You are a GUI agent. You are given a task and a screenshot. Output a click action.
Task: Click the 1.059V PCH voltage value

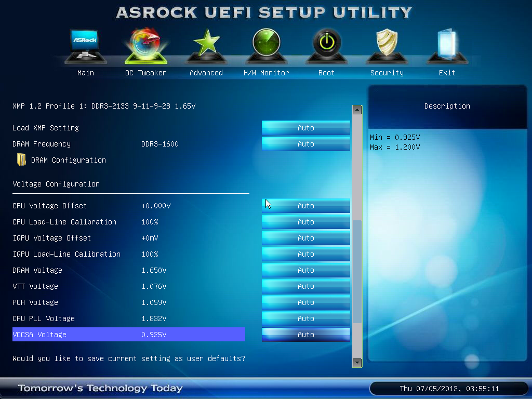pyautogui.click(x=154, y=302)
